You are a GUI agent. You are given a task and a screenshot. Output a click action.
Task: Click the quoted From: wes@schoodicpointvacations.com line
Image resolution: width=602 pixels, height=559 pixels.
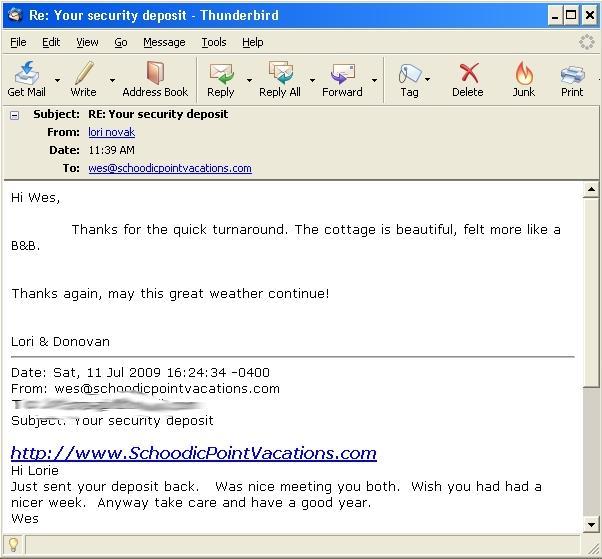point(145,389)
